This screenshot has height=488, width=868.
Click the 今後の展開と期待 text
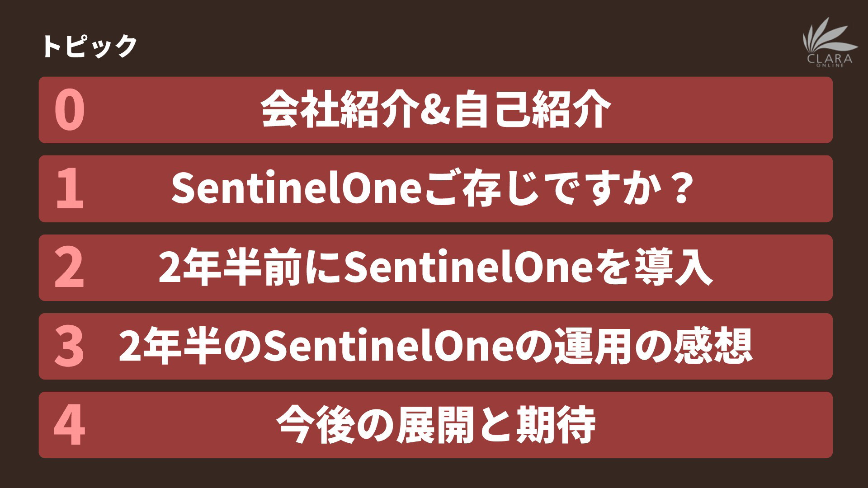436,425
